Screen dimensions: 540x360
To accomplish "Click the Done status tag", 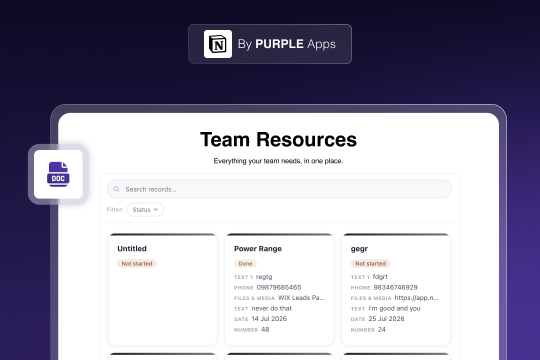I will [x=245, y=264].
